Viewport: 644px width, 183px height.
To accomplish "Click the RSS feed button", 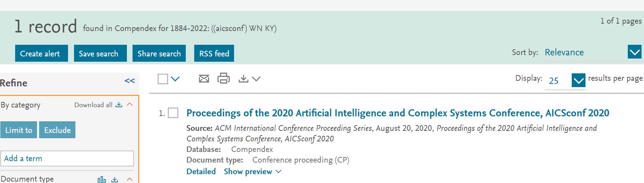I will pos(214,53).
